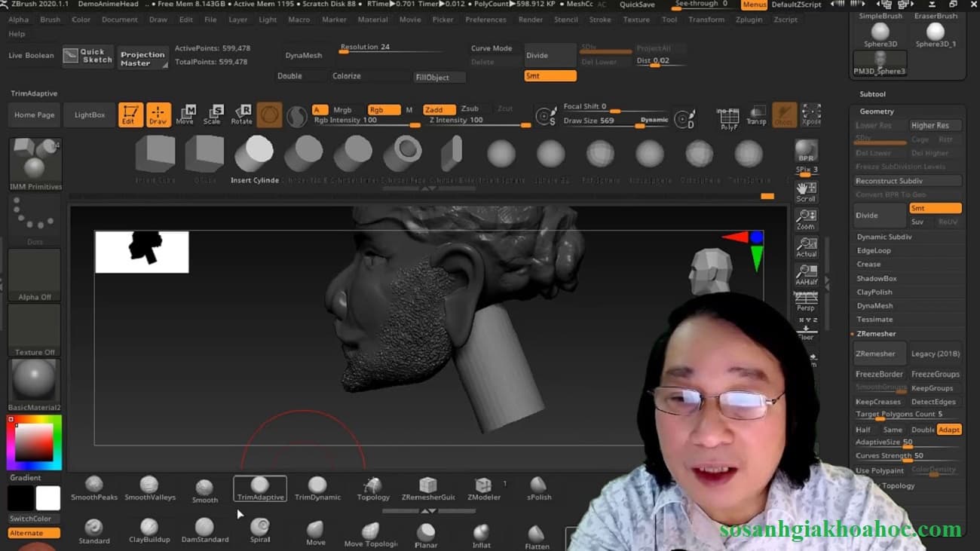The image size is (980, 551).
Task: Choose the Planar brush
Action: [x=426, y=536]
